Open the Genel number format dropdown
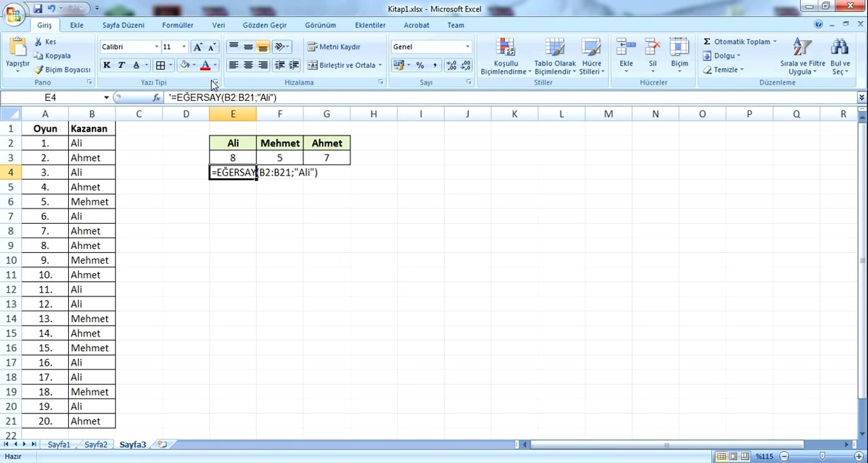Screen dimensions: 868x463 (468, 47)
